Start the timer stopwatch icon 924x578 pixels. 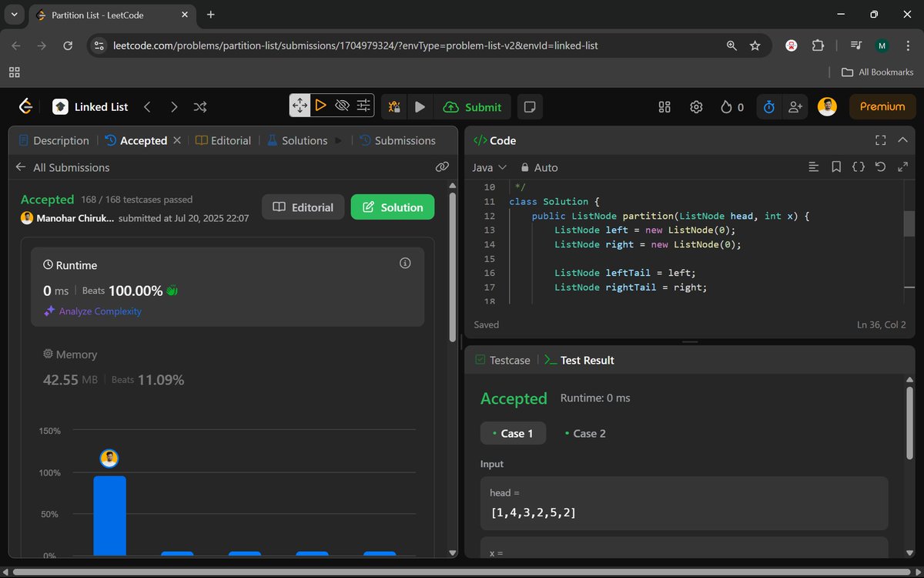(x=768, y=107)
